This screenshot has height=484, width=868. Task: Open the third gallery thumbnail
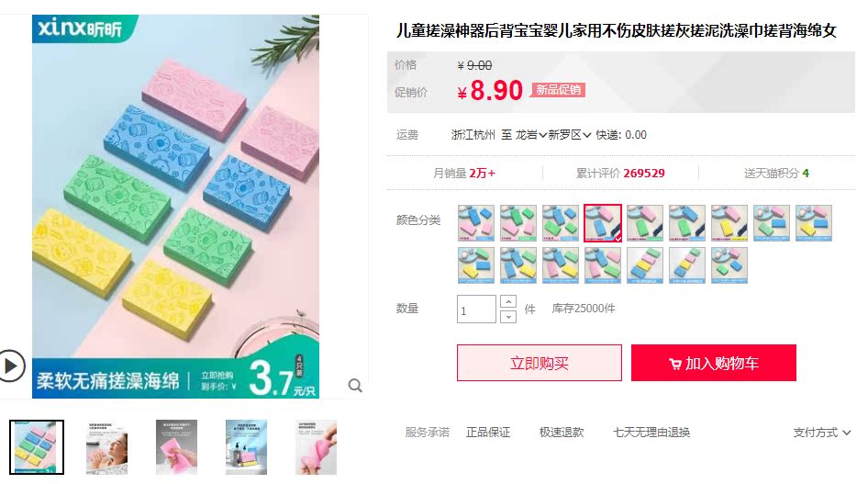176,447
